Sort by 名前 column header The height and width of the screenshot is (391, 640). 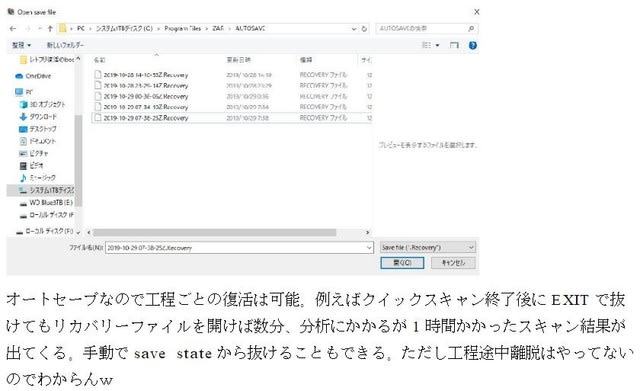(100, 60)
